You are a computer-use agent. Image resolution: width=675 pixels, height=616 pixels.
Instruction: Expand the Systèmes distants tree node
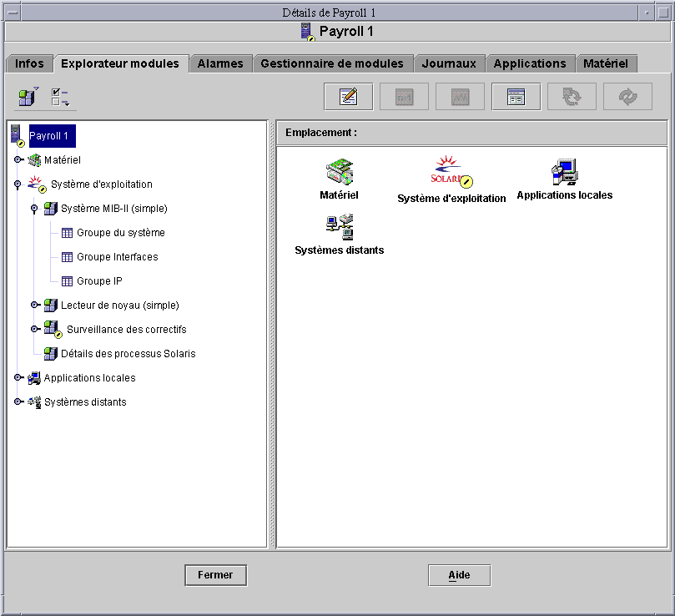18,402
